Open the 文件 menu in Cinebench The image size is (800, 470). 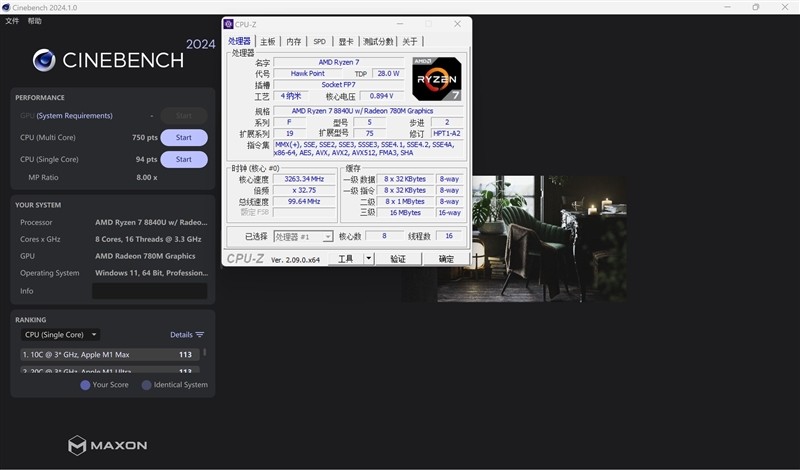pos(12,21)
